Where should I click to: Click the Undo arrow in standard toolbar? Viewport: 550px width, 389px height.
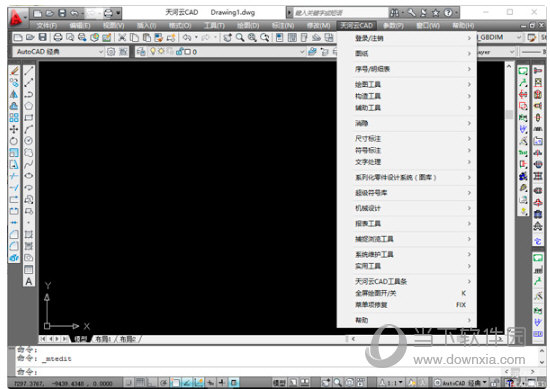[187, 37]
